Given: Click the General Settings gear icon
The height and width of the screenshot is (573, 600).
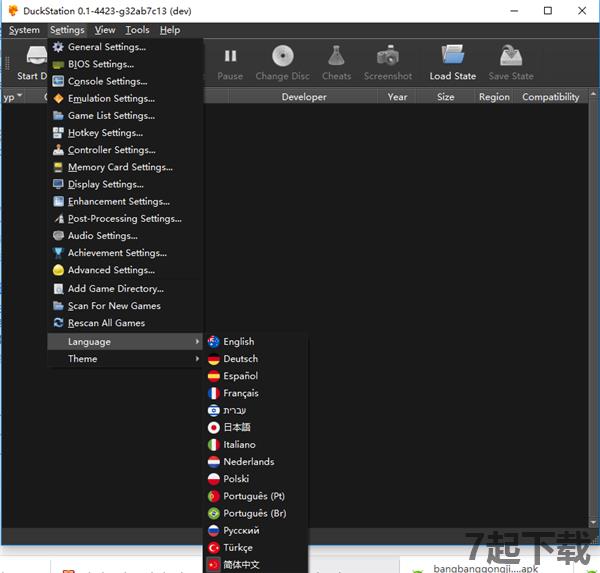Looking at the screenshot, I should (58, 47).
